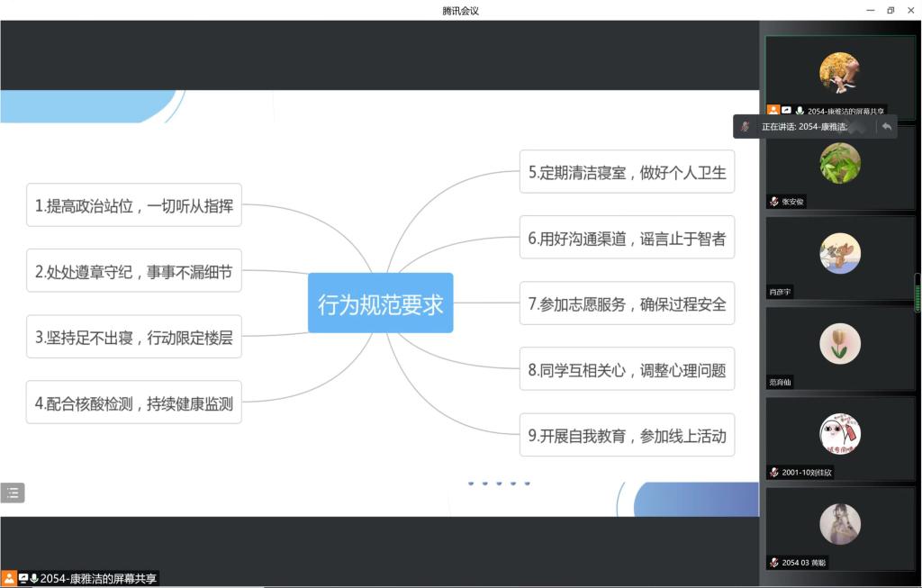Click the participant list vertical scrollbar
Image resolution: width=922 pixels, height=588 pixels.
(x=917, y=293)
